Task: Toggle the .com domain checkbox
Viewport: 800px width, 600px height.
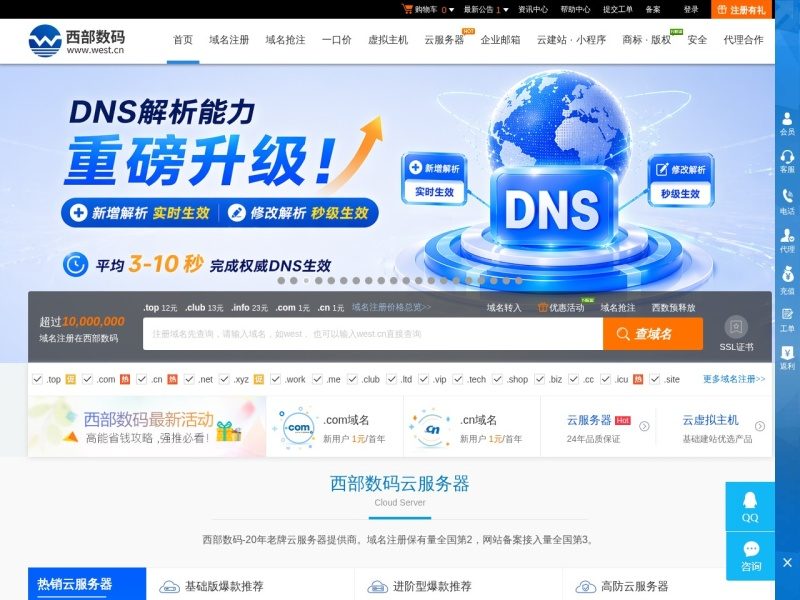Action: [x=87, y=379]
